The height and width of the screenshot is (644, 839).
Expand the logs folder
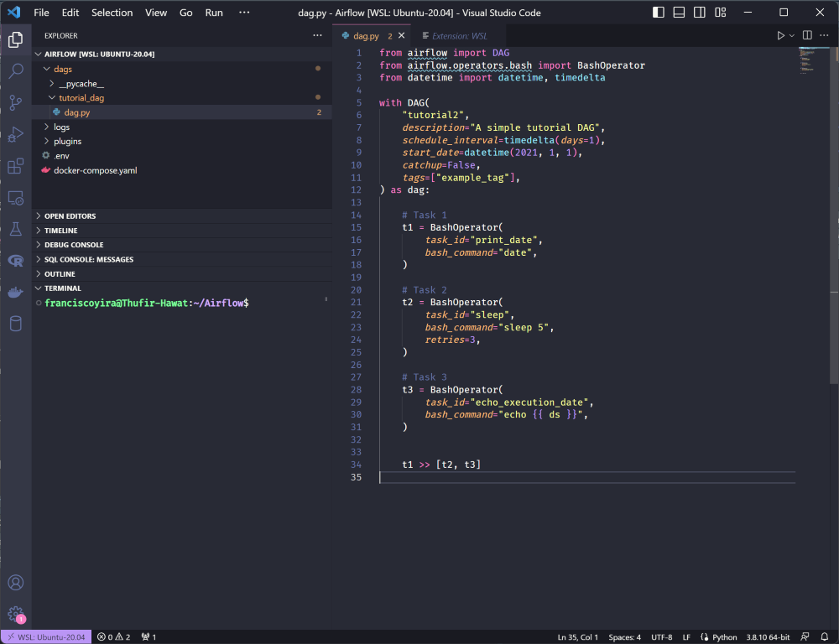pyautogui.click(x=61, y=127)
